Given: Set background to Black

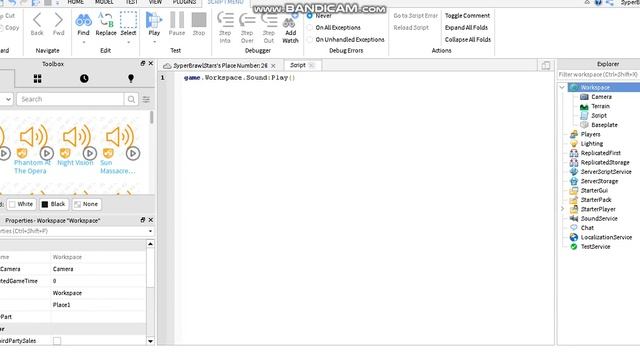Looking at the screenshot, I should coord(53,204).
